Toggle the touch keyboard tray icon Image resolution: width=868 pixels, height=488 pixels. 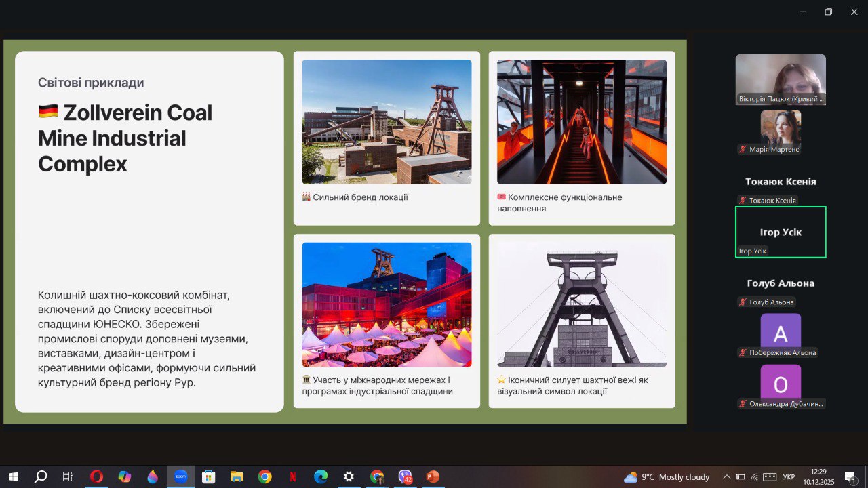[770, 477]
